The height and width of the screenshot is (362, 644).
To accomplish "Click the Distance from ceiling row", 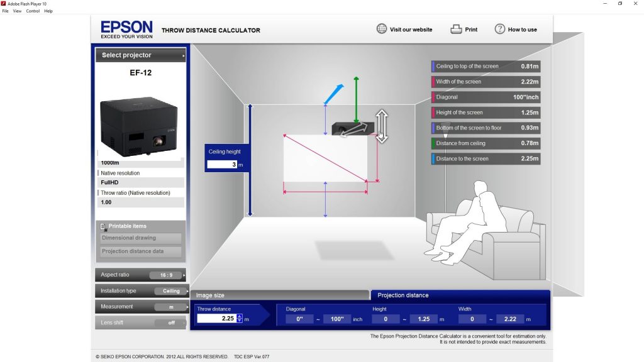I will pyautogui.click(x=486, y=143).
